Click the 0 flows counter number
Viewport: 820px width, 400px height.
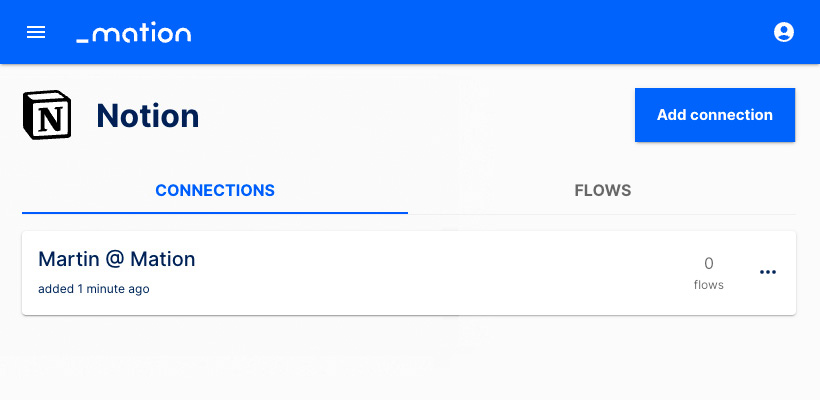[x=709, y=264]
